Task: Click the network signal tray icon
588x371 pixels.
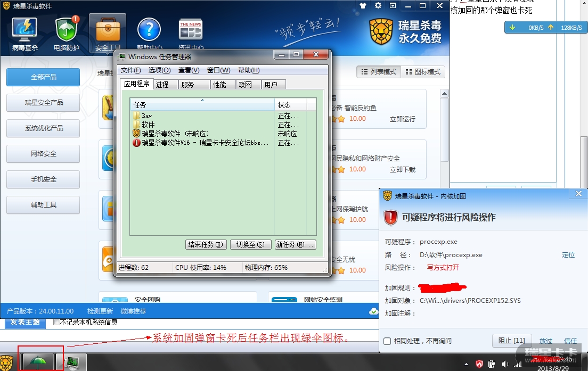Action: tap(518, 364)
